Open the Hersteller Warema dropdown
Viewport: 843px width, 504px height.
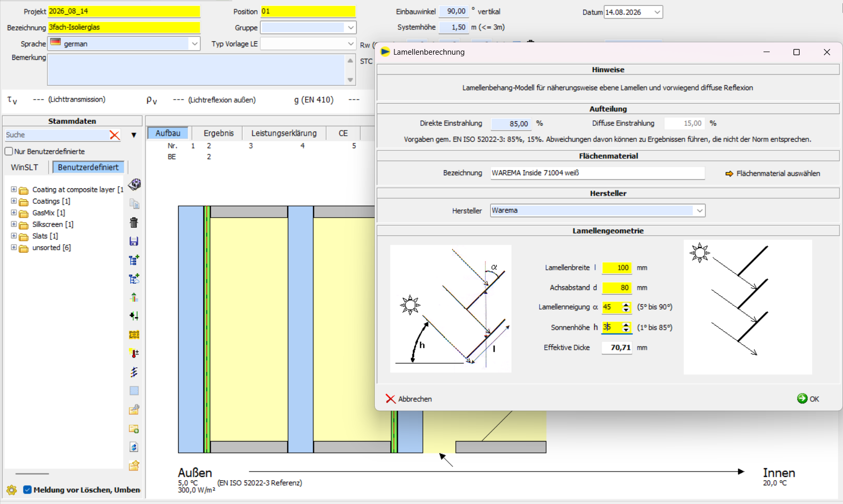pos(699,210)
